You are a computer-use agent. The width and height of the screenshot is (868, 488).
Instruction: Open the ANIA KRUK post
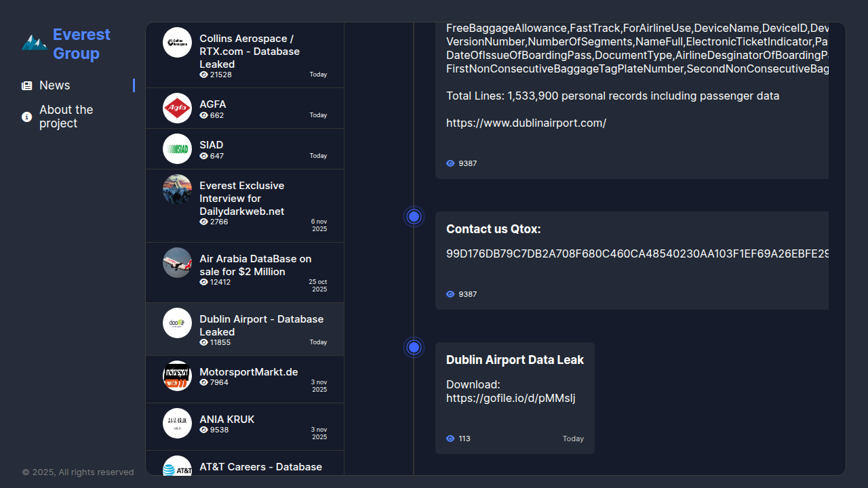click(x=226, y=420)
